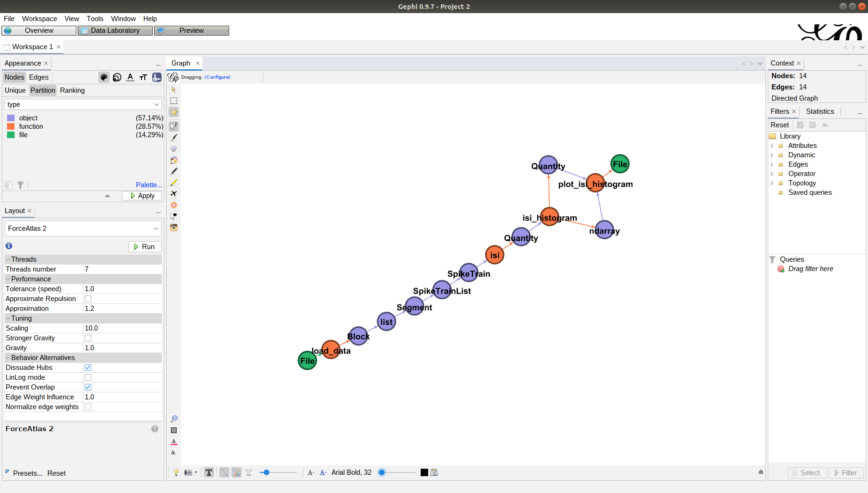Select the yellow Edge Pencil tool
Screen dimensions: 868x493
click(x=174, y=183)
